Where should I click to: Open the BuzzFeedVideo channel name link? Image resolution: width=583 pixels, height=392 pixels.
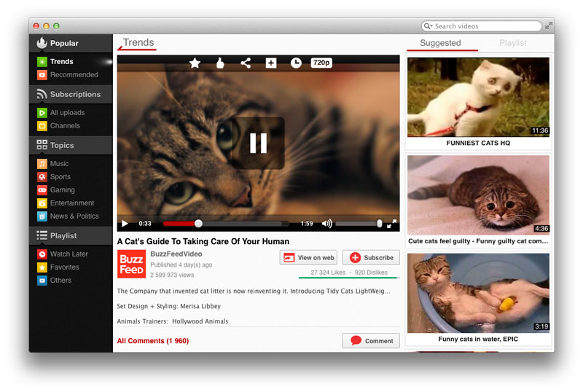tap(176, 254)
